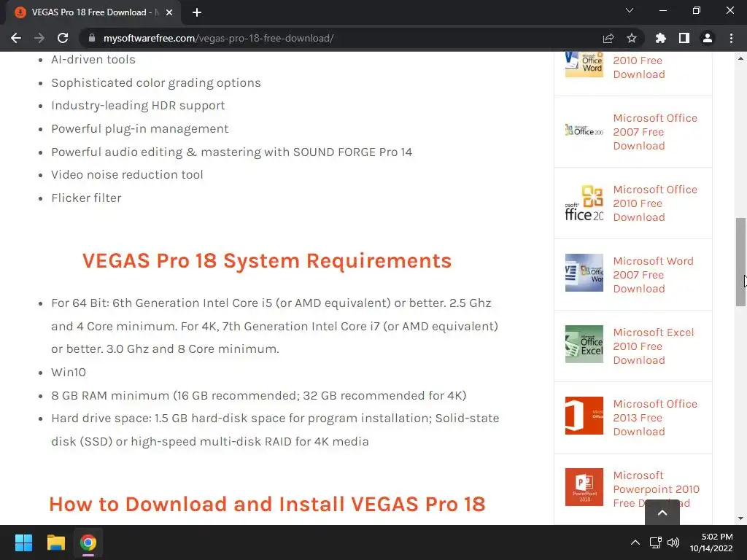Click the Office Excel 2010 thumbnail
747x560 pixels.
click(584, 344)
